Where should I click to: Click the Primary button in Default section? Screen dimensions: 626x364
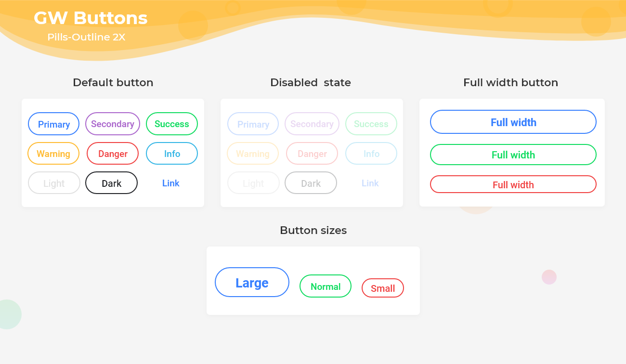coord(53,124)
